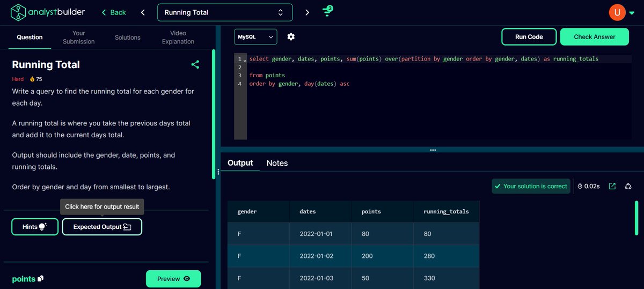Preview the points table
The image size is (644, 289).
coord(173,279)
